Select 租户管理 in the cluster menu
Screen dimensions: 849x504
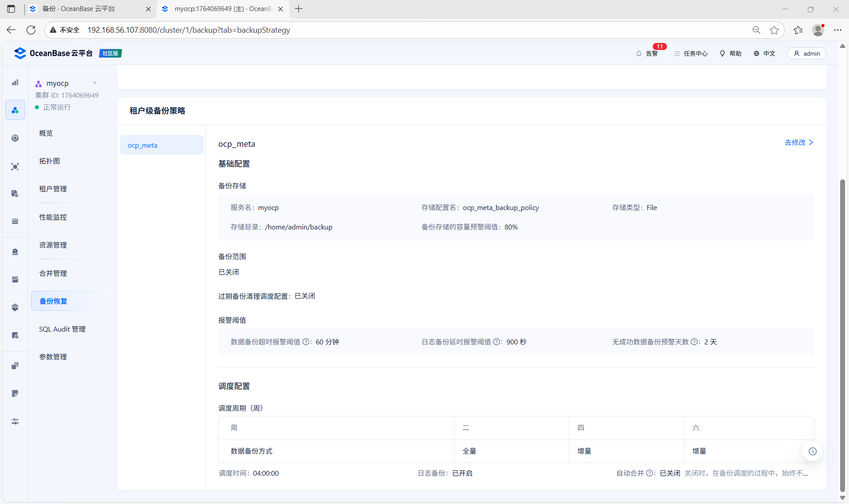[53, 189]
